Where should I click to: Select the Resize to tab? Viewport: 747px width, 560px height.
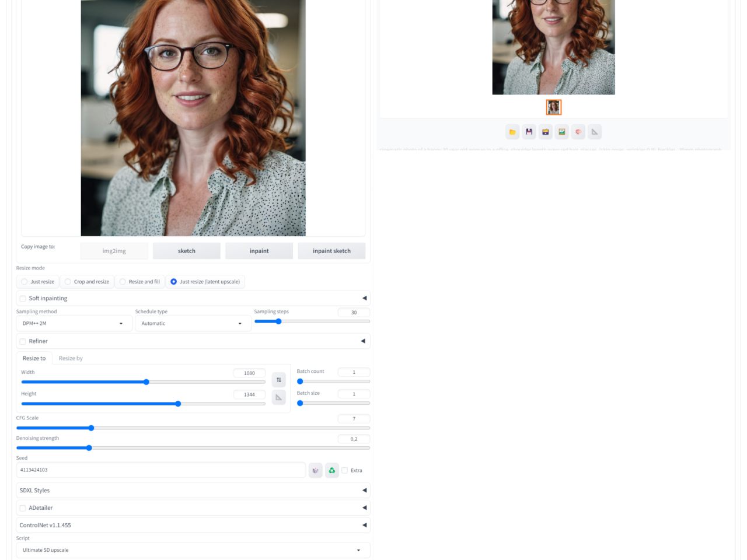click(x=34, y=358)
